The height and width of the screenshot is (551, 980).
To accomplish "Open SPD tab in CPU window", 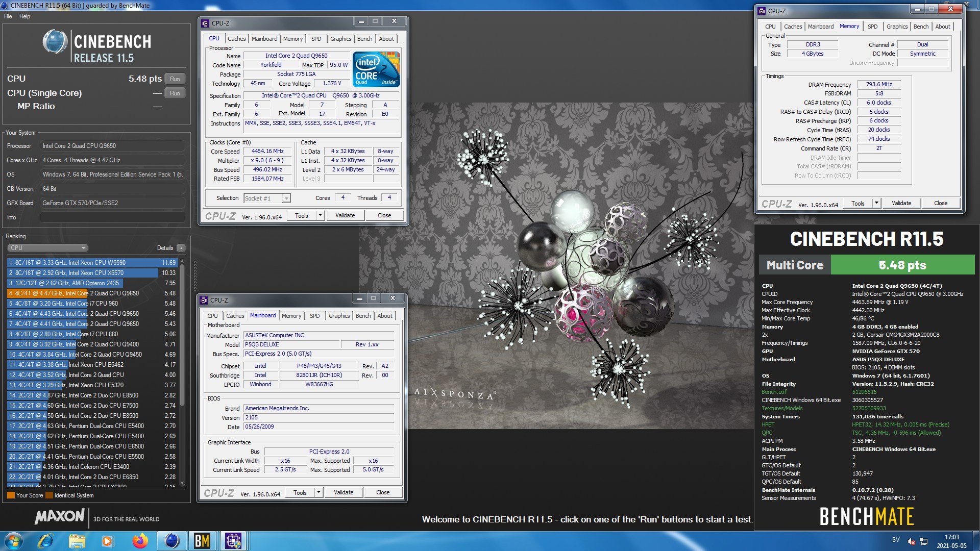I will (x=316, y=39).
